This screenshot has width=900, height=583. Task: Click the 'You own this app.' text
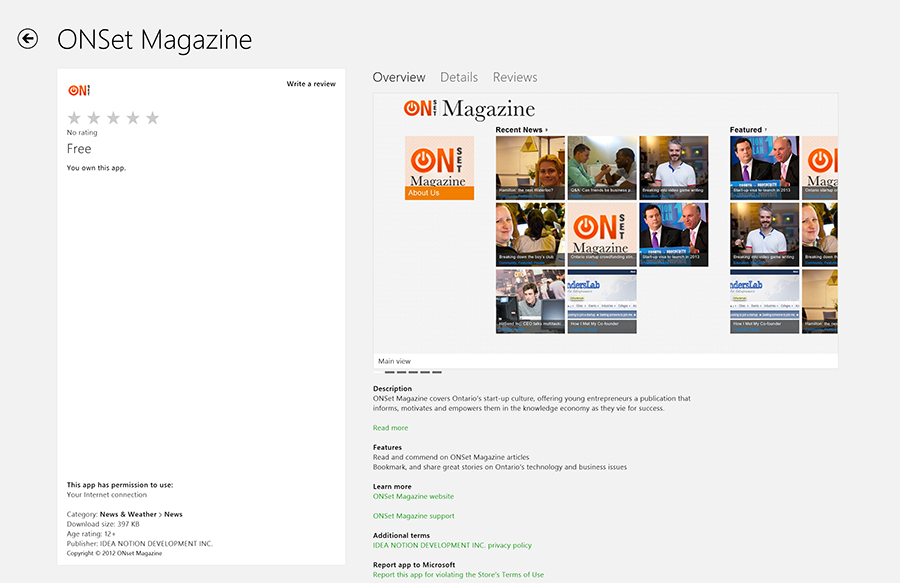[x=96, y=168]
